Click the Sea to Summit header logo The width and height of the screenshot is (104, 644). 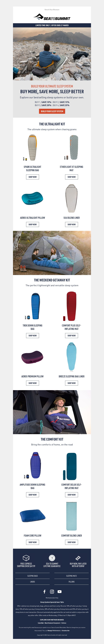52,17
